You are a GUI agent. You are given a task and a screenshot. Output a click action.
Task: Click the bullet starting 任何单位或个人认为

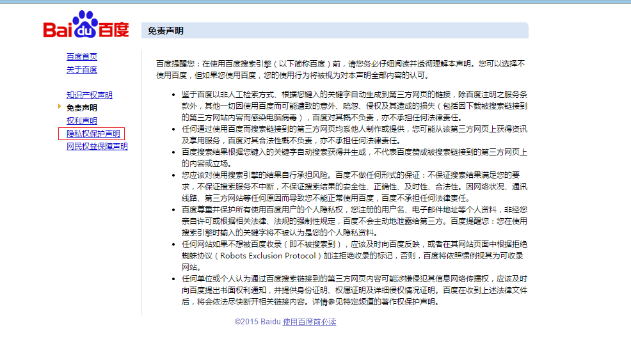[354, 290]
